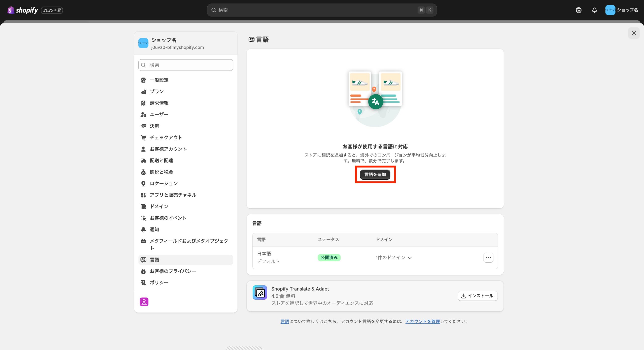644x350 pixels.
Task: Open 一般設定 store settings
Action: 159,80
